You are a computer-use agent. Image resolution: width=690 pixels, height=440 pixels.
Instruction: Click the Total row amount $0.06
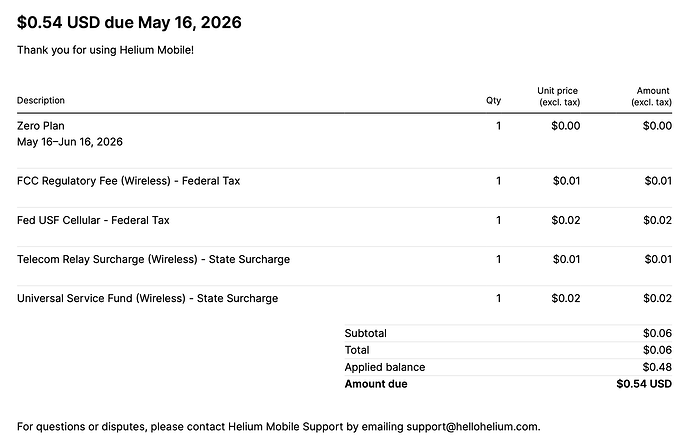[657, 350]
